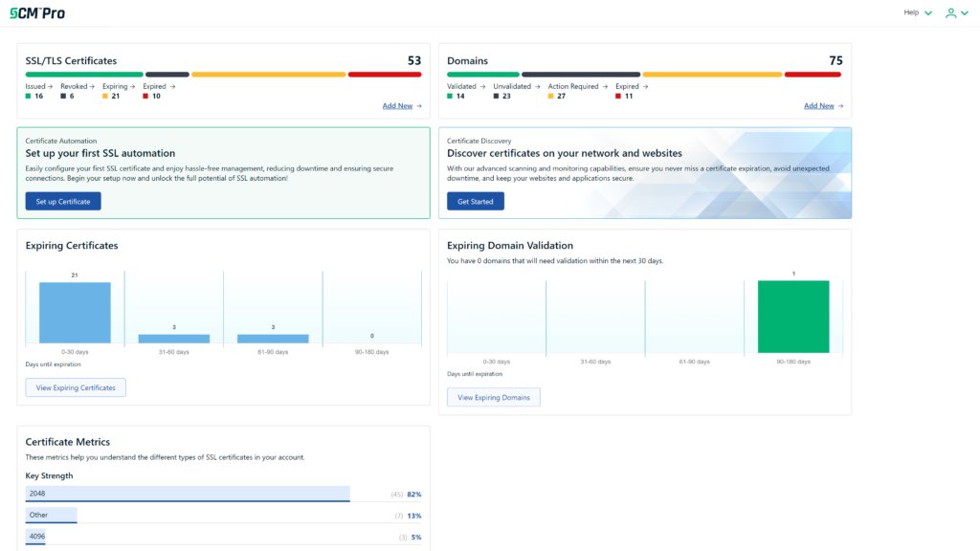Click View Expiring Domains
The width and height of the screenshot is (980, 551).
coord(493,396)
